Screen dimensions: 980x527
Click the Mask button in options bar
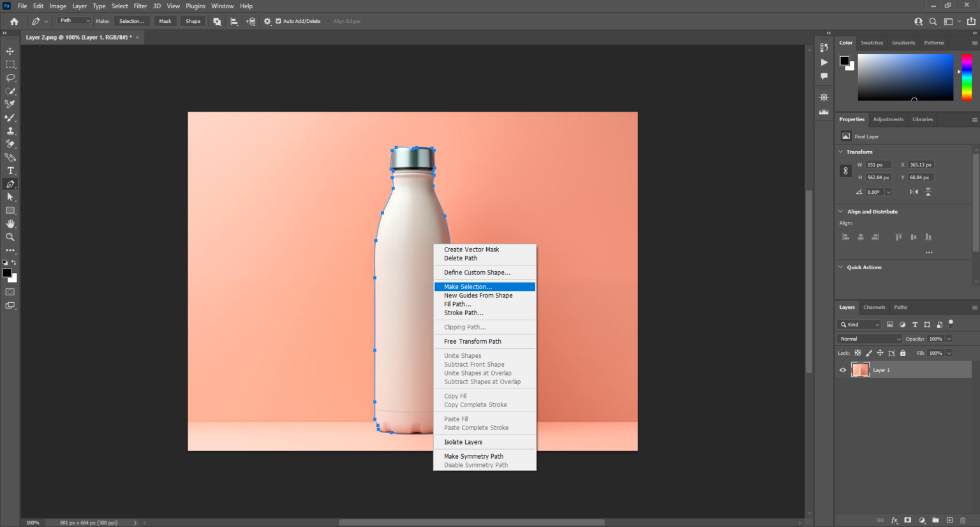click(x=165, y=21)
